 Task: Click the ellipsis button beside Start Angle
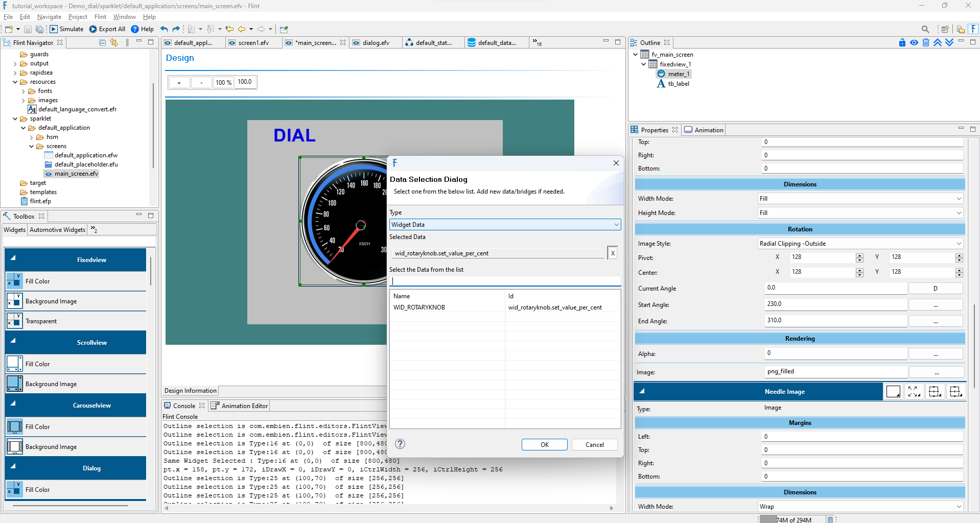tap(936, 305)
